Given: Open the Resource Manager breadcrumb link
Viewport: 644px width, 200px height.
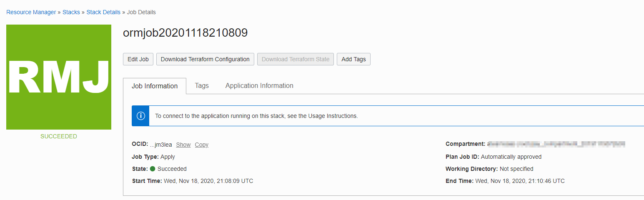Looking at the screenshot, I should [31, 12].
